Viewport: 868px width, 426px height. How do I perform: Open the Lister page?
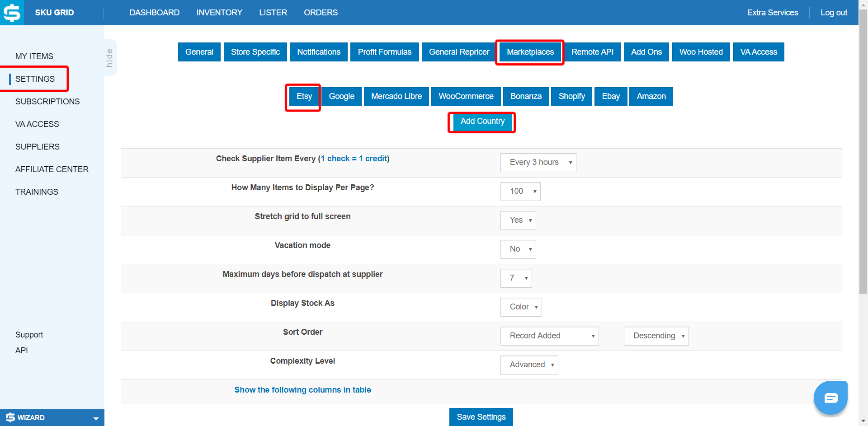(x=273, y=13)
